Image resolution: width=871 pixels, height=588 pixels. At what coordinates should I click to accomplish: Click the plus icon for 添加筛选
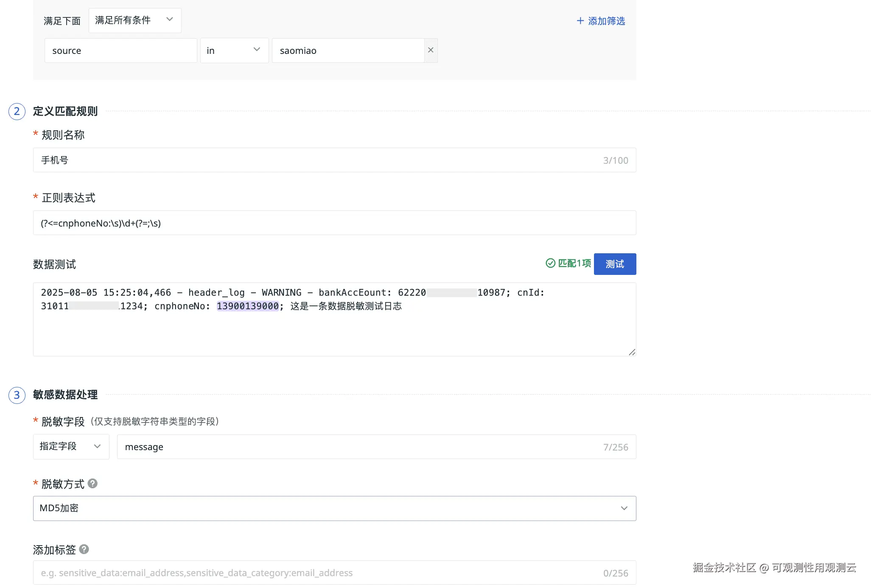click(x=580, y=21)
